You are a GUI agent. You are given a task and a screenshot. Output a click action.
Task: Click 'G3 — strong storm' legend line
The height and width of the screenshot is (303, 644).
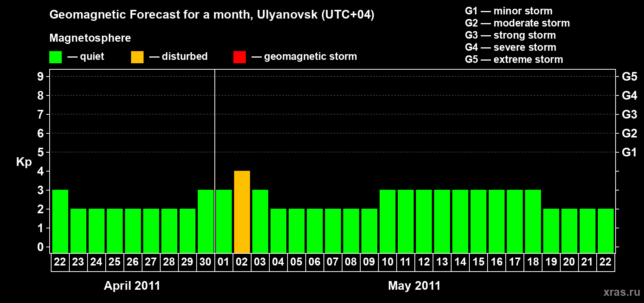click(510, 35)
